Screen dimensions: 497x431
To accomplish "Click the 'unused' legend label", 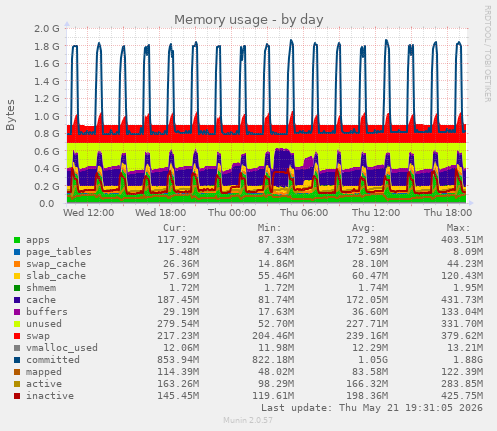I will (x=44, y=324).
